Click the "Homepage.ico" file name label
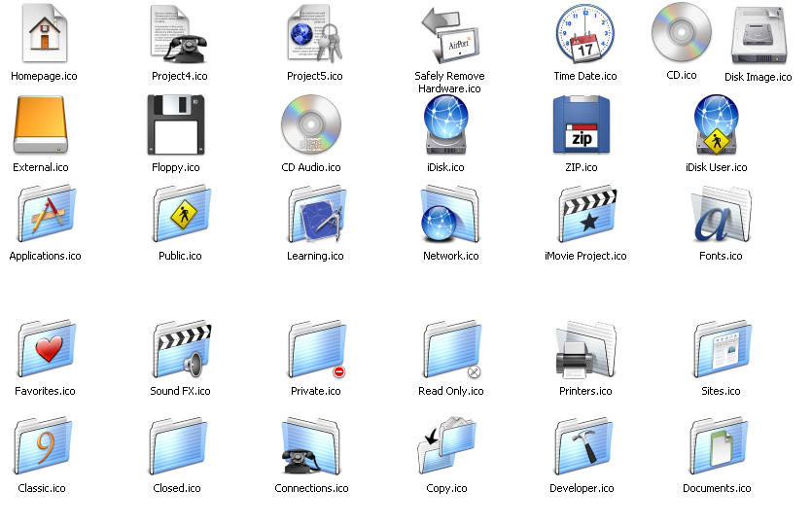The width and height of the screenshot is (812, 526). coord(44,76)
